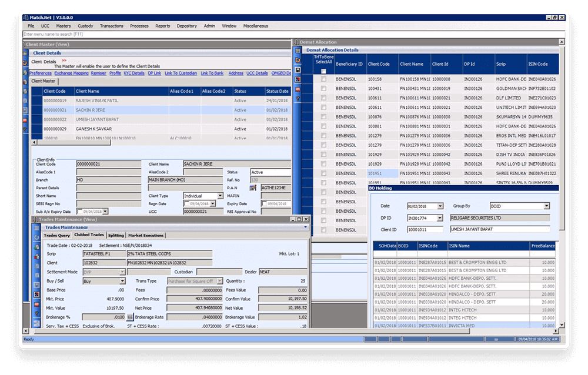Switch to Splitting tab

(116, 236)
